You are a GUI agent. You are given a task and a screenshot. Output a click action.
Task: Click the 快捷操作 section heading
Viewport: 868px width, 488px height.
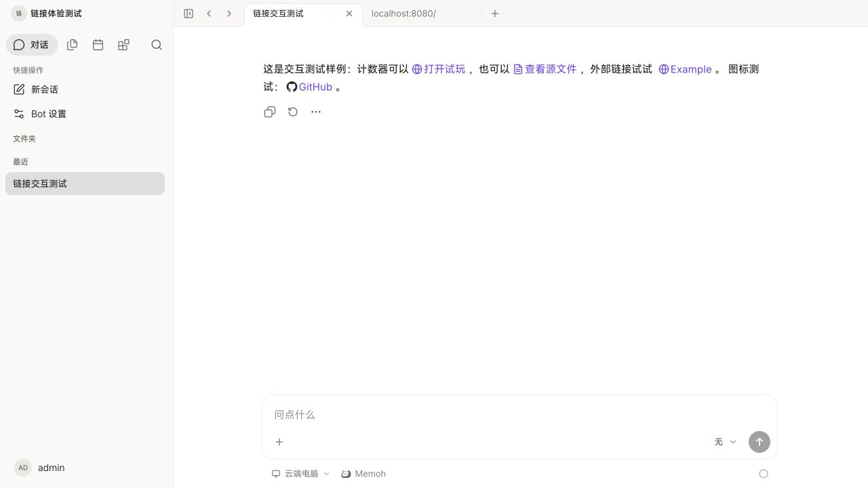click(x=28, y=70)
